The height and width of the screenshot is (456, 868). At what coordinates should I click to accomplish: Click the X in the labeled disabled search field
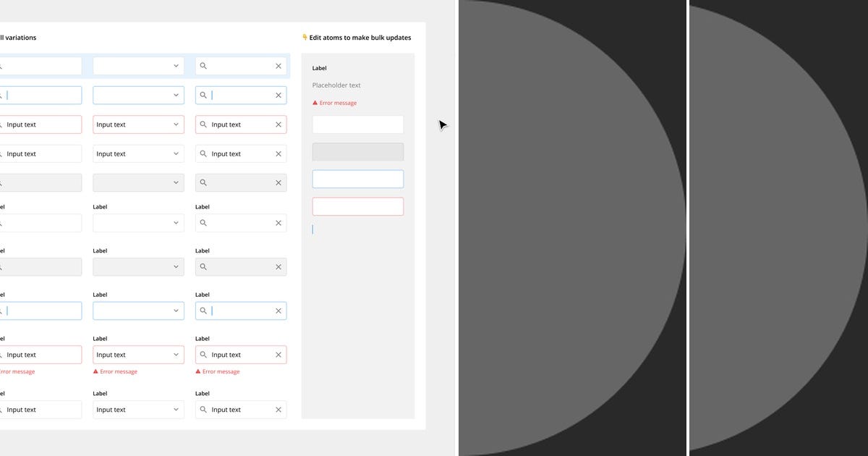[278, 267]
